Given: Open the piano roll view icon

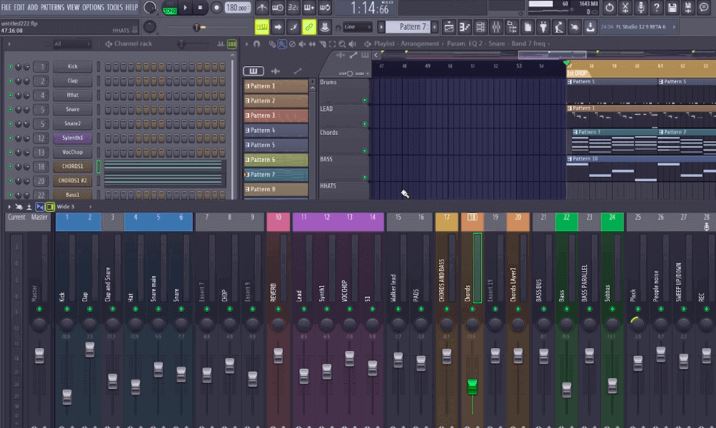Looking at the screenshot, I should 465,27.
